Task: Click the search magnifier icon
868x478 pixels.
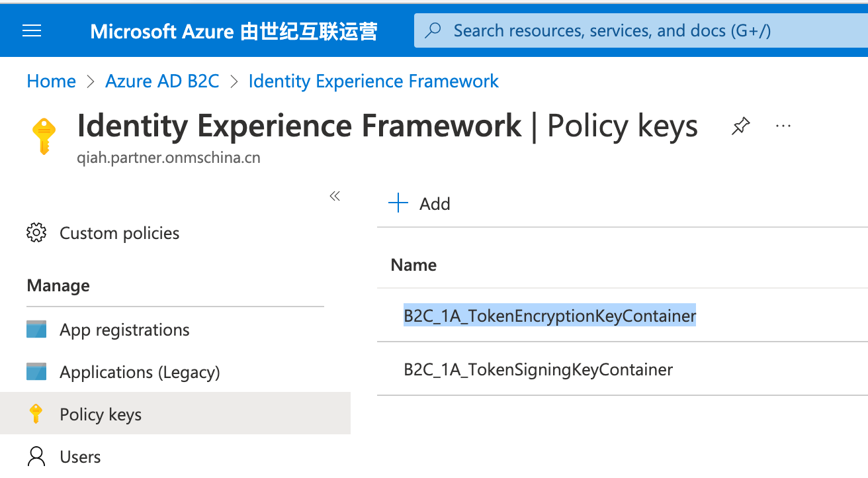Action: (433, 30)
